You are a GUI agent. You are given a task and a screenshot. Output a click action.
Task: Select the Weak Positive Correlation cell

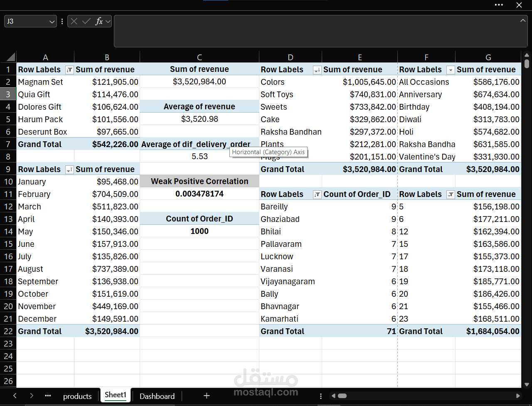(199, 181)
